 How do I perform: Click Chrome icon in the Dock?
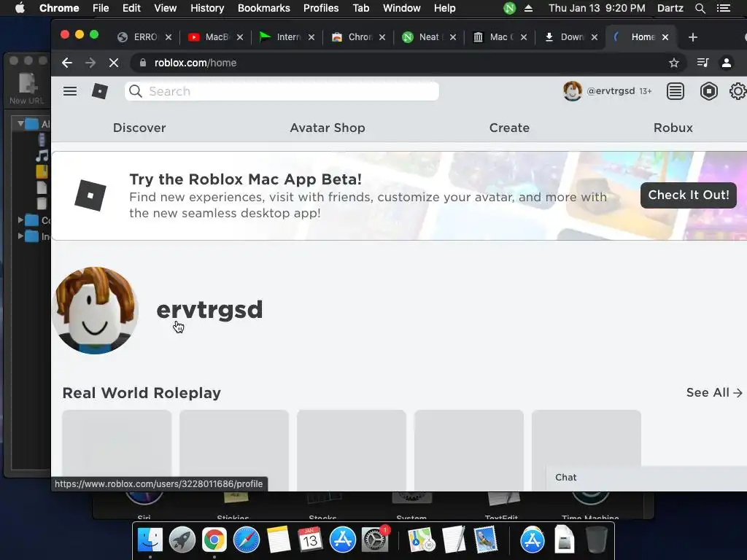point(214,540)
